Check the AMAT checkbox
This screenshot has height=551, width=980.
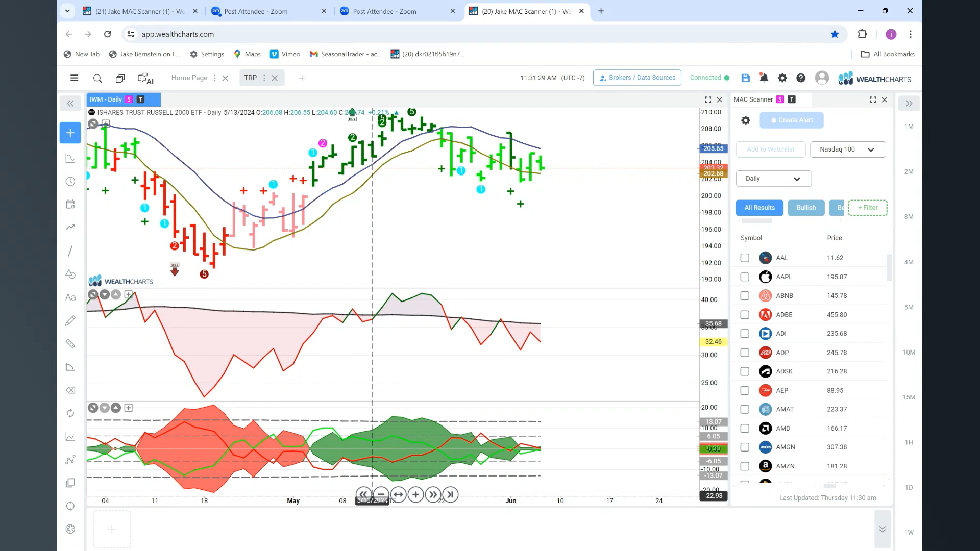[745, 409]
